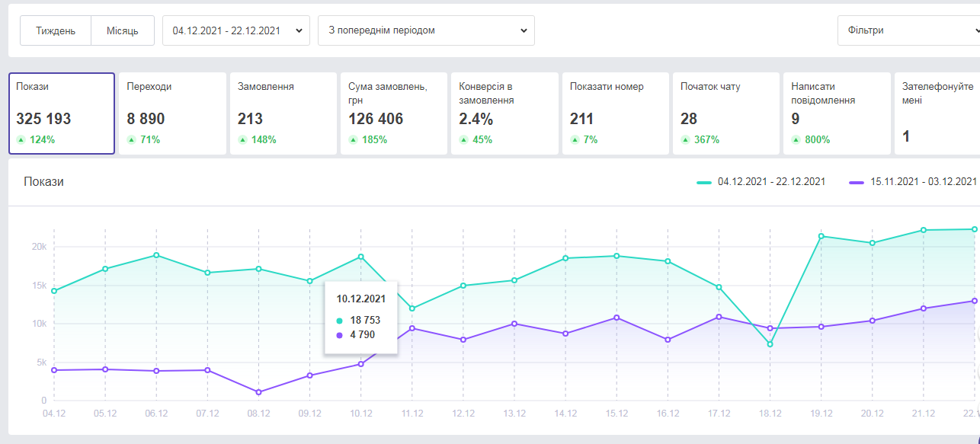Select the Сума замовлень, грн card
This screenshot has width=980, height=444.
[394, 113]
